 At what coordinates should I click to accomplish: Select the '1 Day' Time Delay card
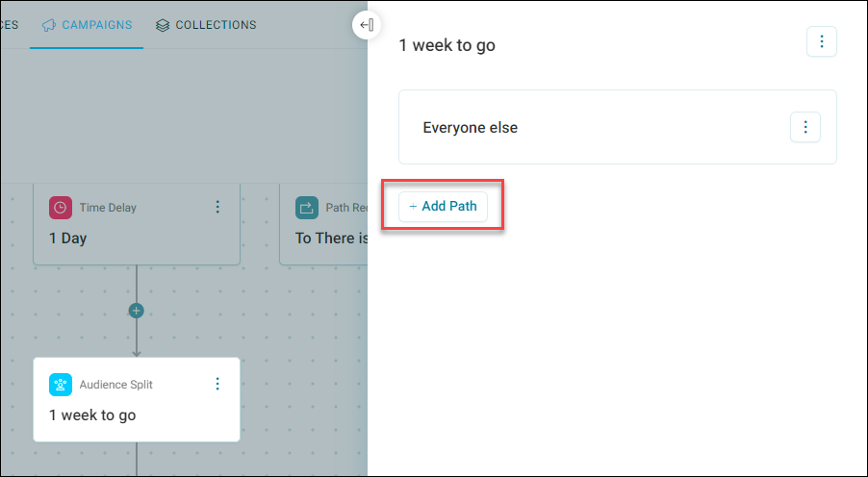pos(137,223)
